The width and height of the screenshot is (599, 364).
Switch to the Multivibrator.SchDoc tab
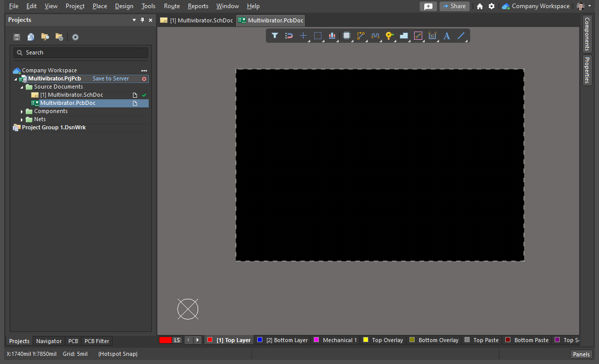click(x=197, y=20)
